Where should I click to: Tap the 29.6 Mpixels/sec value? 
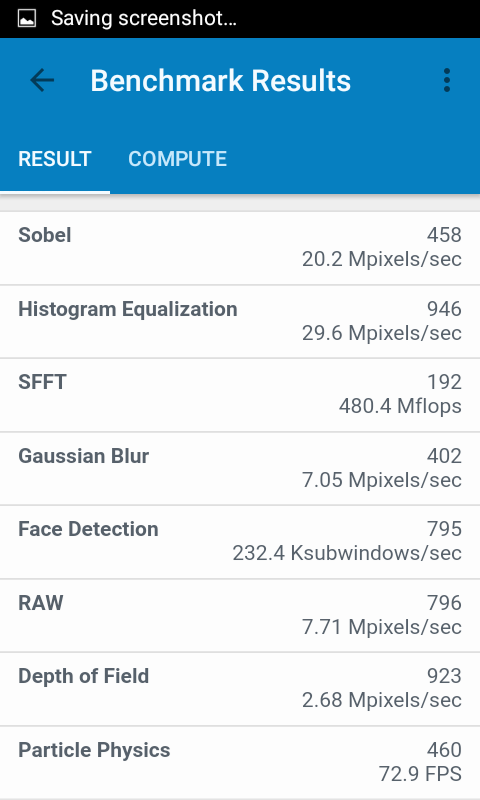pyautogui.click(x=382, y=333)
